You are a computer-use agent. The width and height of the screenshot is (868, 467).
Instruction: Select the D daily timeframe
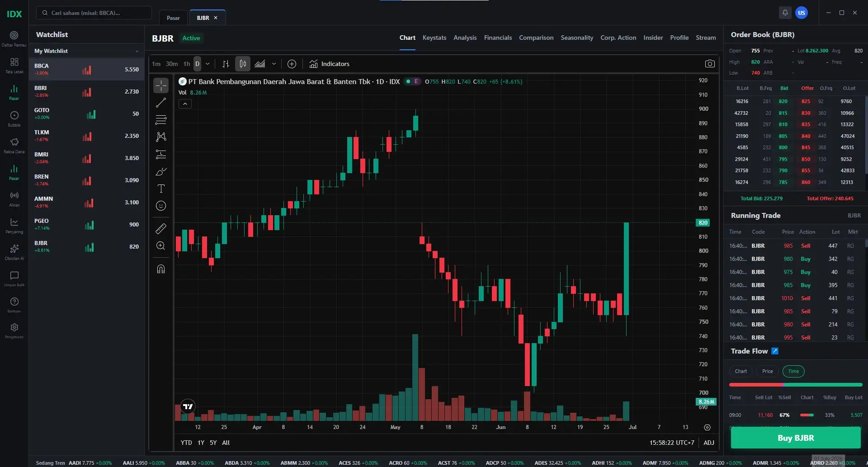(197, 64)
